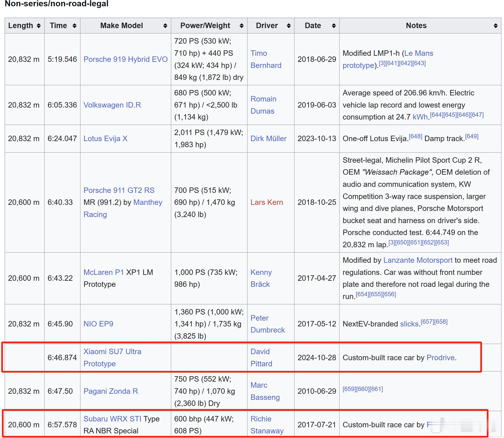Image resolution: width=504 pixels, height=438 pixels.
Task: Select the 6:24.047 lap time cell
Action: [x=62, y=139]
